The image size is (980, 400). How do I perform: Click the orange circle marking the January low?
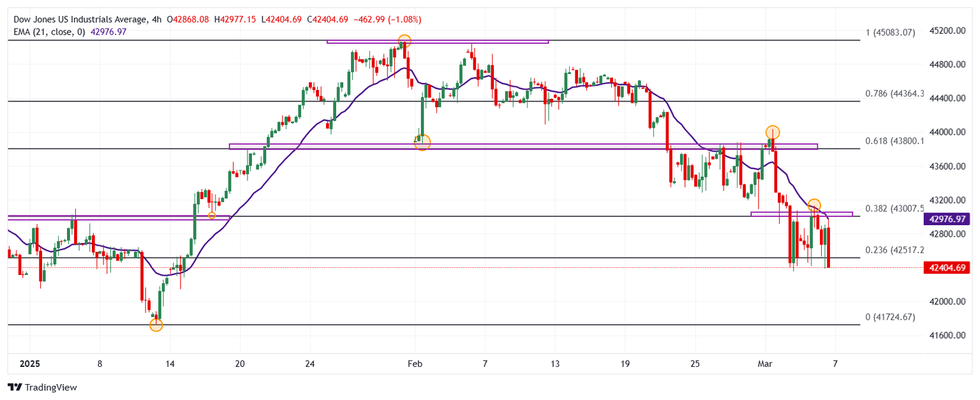156,325
